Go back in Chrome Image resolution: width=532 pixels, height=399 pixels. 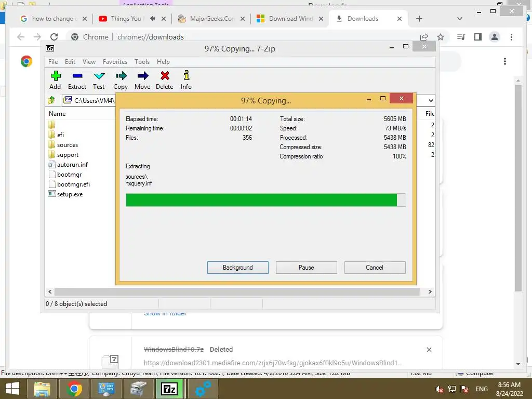click(x=21, y=37)
